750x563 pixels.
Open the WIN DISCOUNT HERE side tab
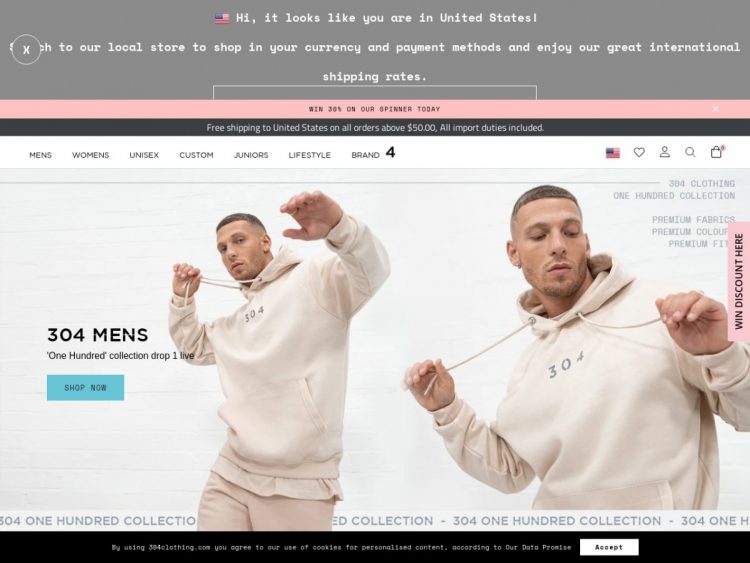click(739, 281)
